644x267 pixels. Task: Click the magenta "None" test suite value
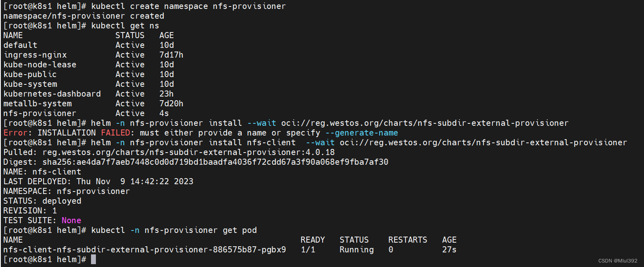(x=71, y=220)
